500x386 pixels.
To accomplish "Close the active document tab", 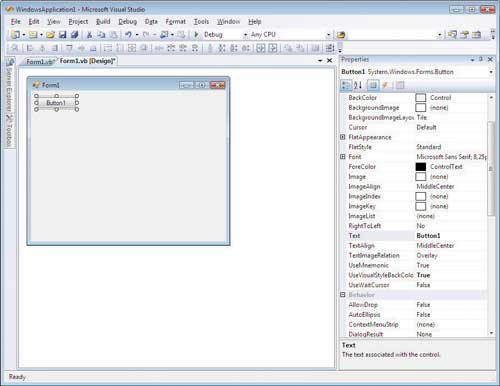I will coord(329,61).
